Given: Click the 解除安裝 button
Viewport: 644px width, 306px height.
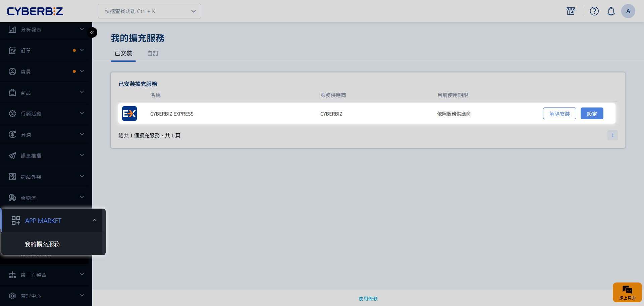Looking at the screenshot, I should pos(559,114).
